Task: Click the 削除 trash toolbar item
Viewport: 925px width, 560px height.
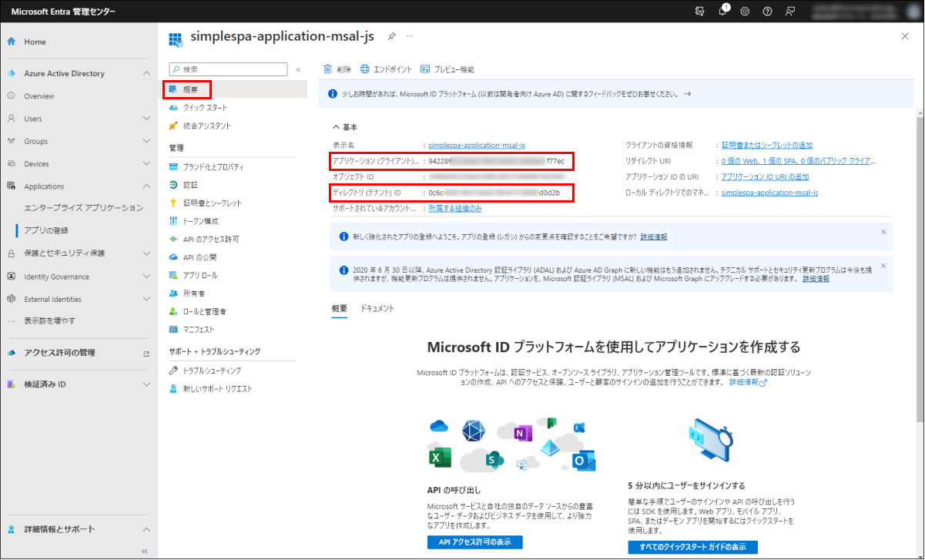Action: point(337,69)
